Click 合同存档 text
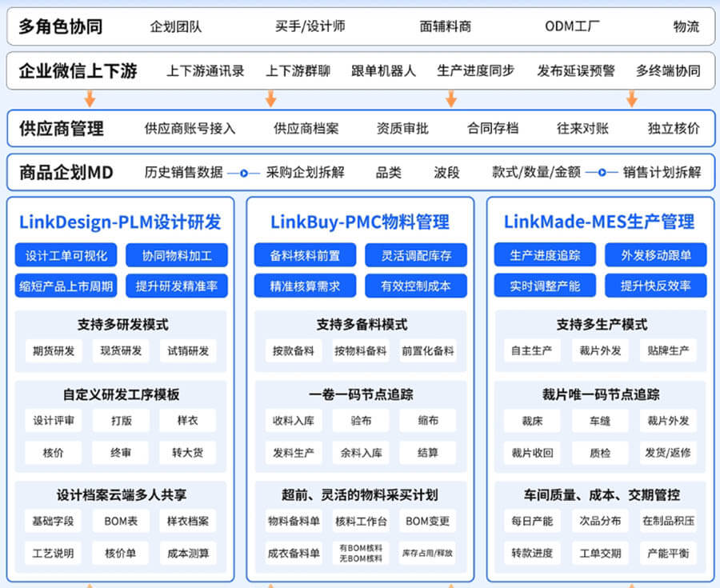Image resolution: width=720 pixels, height=588 pixels. tap(493, 128)
